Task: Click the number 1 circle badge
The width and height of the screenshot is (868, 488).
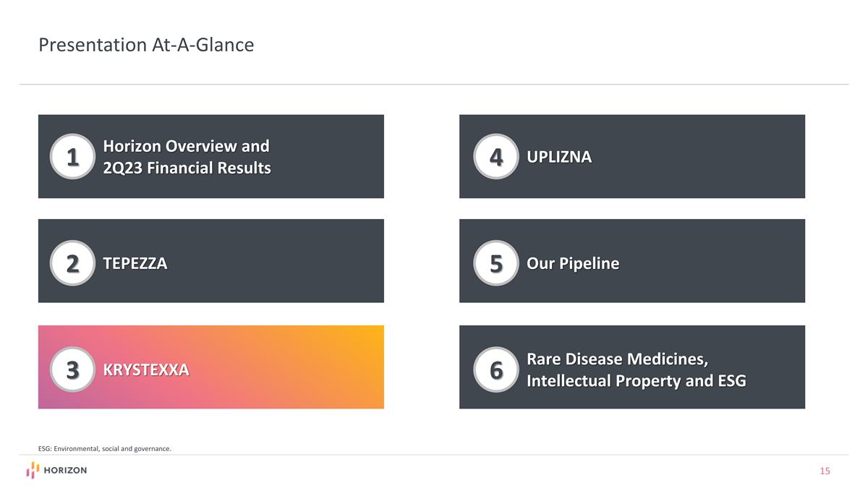Action: click(72, 157)
